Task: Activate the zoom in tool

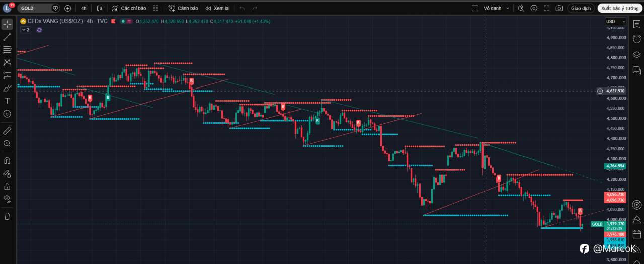Action: click(x=7, y=143)
